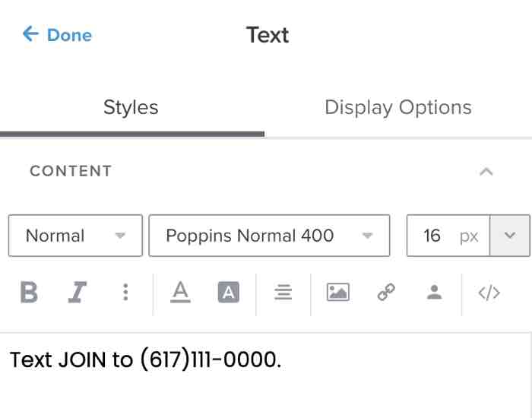Click the font size field showing 16
Screen dimensions: 532x418
432,236
